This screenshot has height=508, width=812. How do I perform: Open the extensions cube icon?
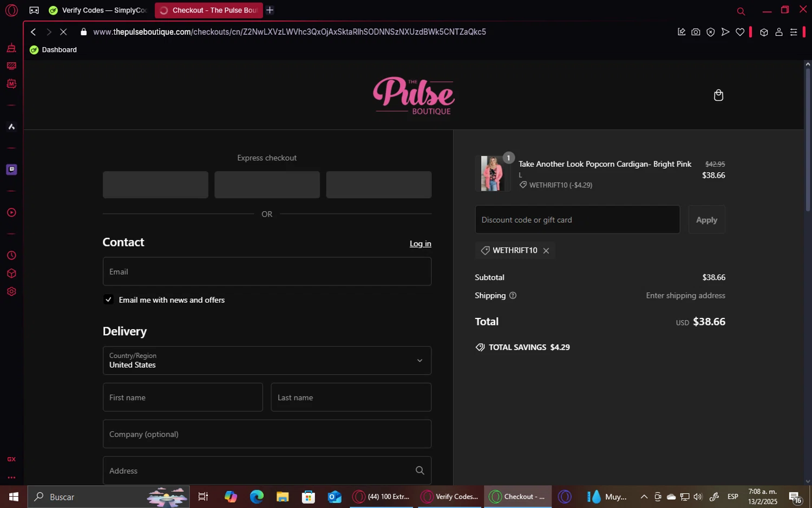[x=764, y=32]
